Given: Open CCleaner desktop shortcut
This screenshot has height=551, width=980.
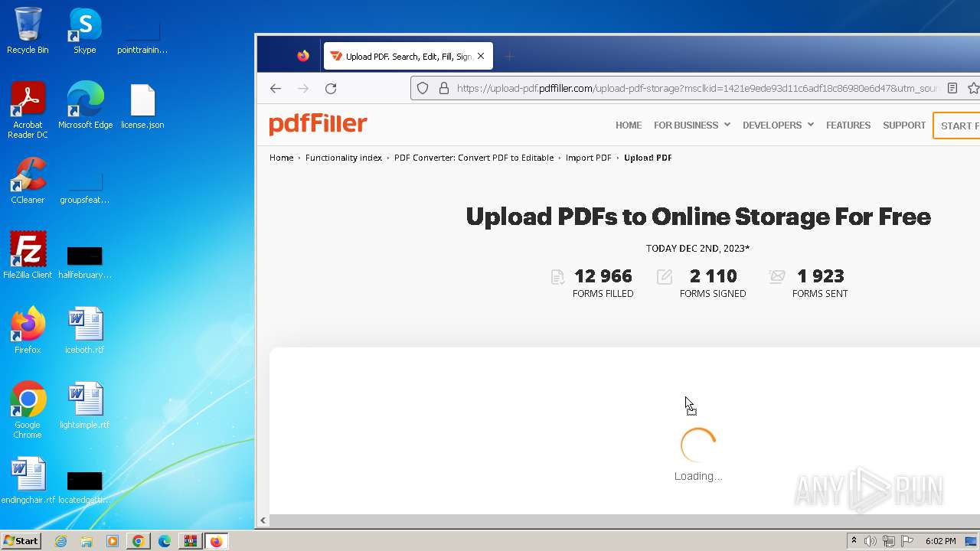Looking at the screenshot, I should [28, 181].
